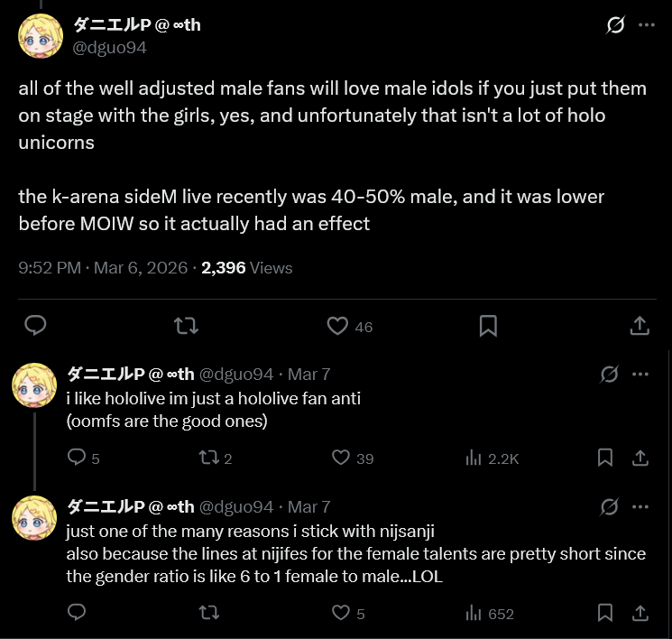This screenshot has width=672, height=639.
Task: View analytics showing 2.2K views
Action: point(491,458)
